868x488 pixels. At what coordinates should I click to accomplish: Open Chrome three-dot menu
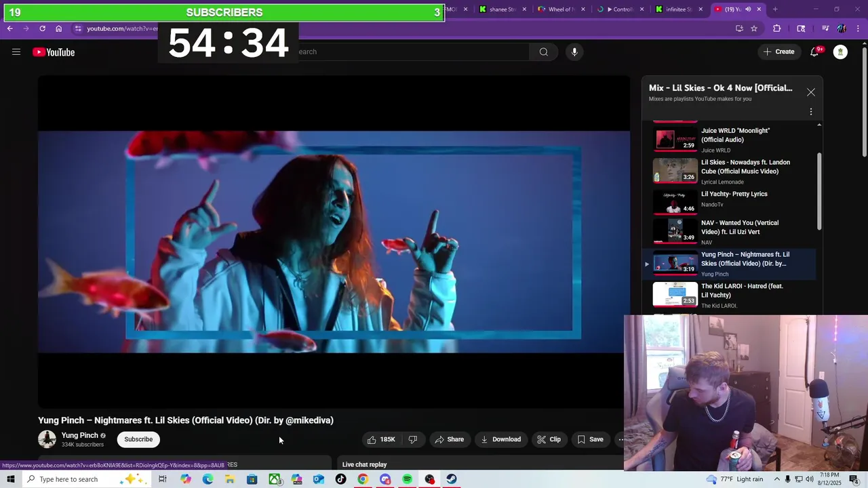point(859,28)
